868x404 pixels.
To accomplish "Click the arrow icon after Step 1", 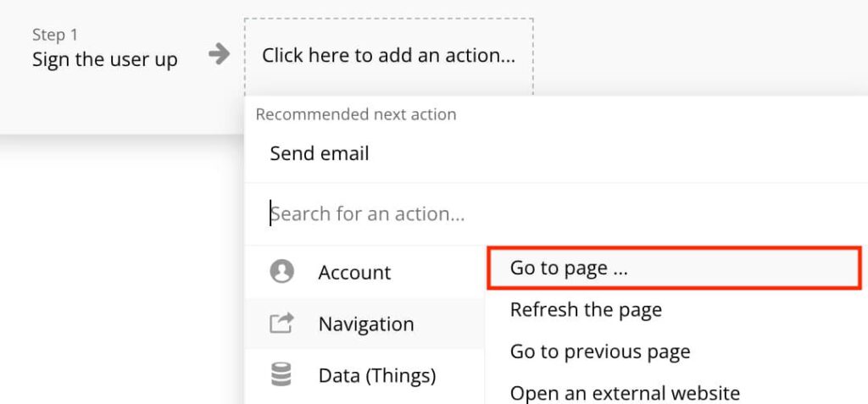I will click(x=220, y=53).
